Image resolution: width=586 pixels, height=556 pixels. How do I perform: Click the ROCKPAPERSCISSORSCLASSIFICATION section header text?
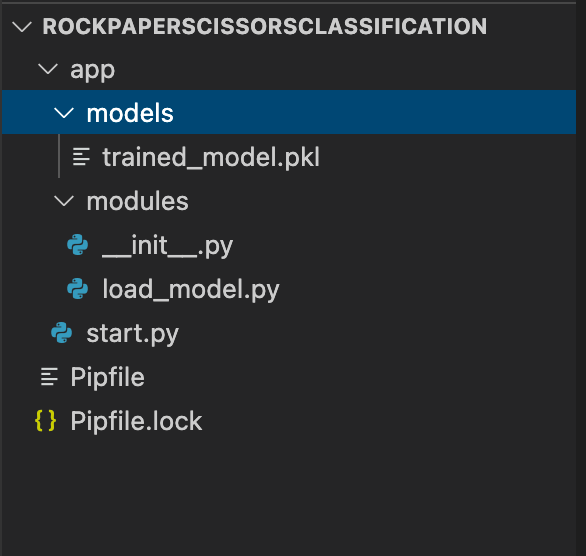[265, 27]
